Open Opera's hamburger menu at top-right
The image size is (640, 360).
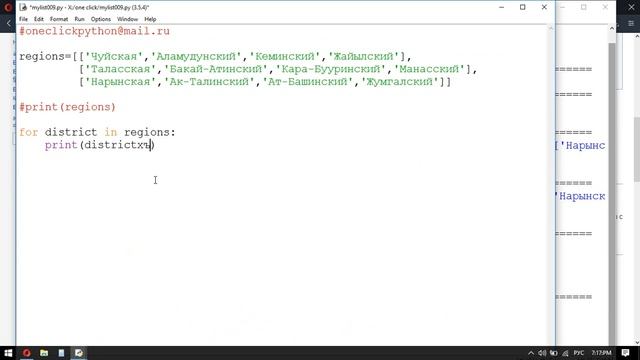pyautogui.click(x=631, y=24)
